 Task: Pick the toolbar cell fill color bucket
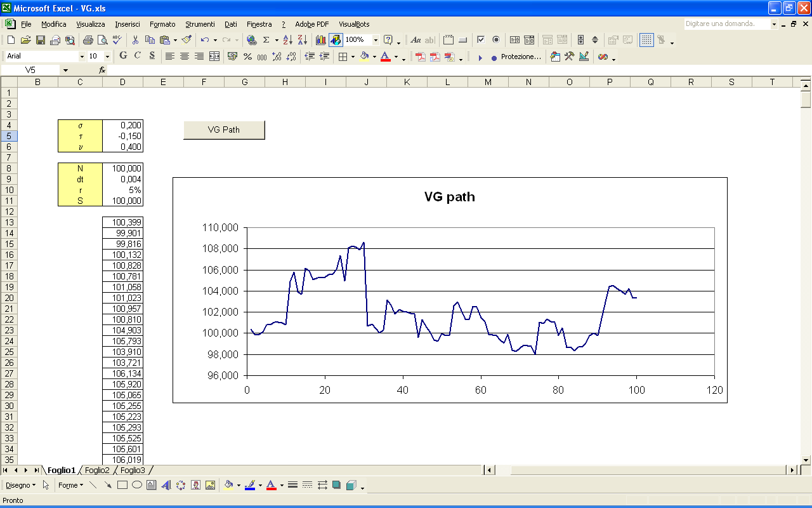pyautogui.click(x=364, y=57)
